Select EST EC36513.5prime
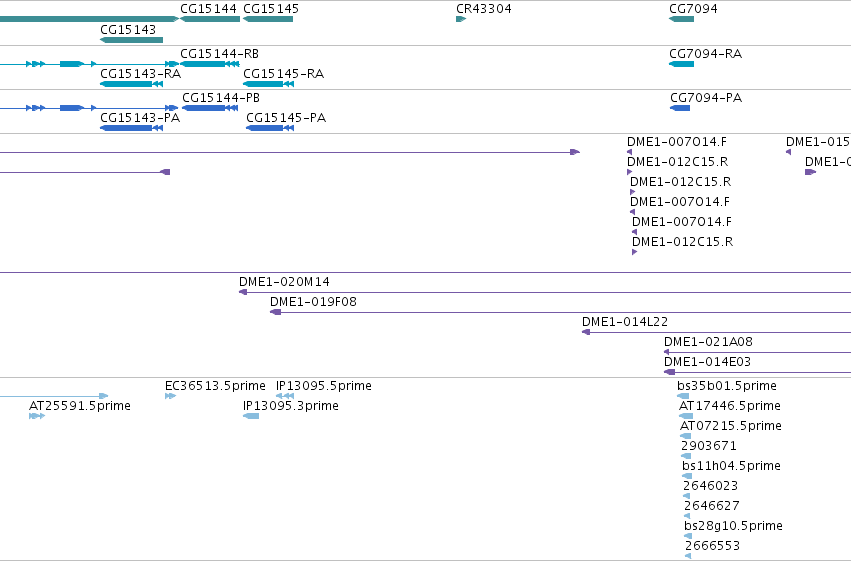This screenshot has height=561, width=851. pos(170,396)
